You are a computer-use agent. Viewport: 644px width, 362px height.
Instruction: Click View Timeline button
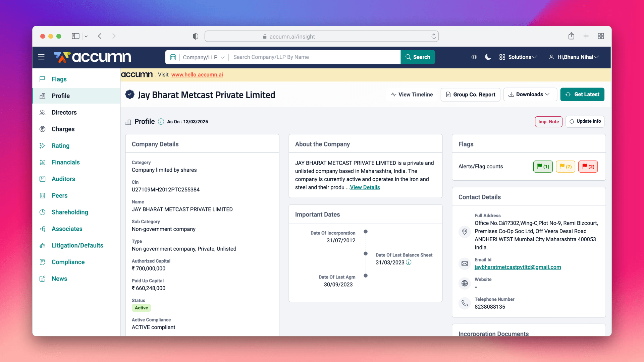point(412,95)
